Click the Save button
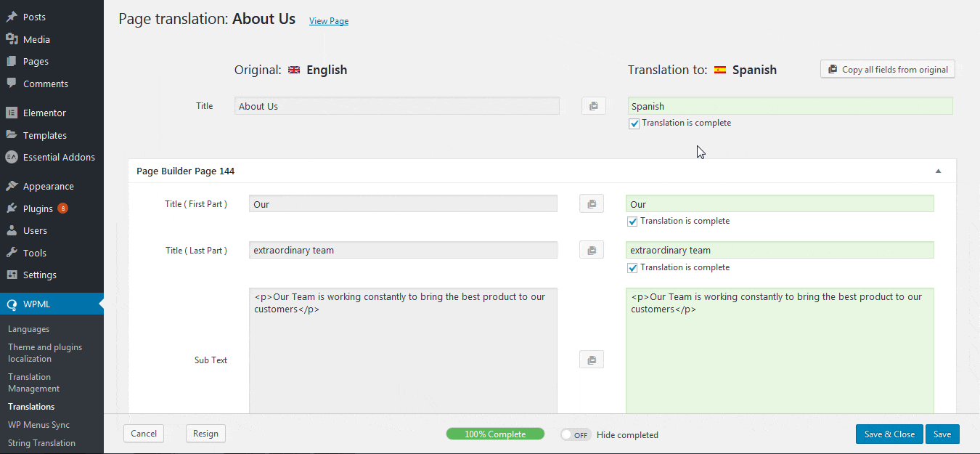 pos(942,434)
